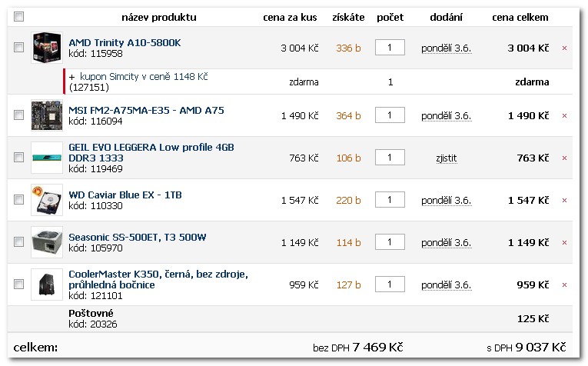
Task: Check the CoolerMaster K350 row checkbox
Action: pos(18,284)
